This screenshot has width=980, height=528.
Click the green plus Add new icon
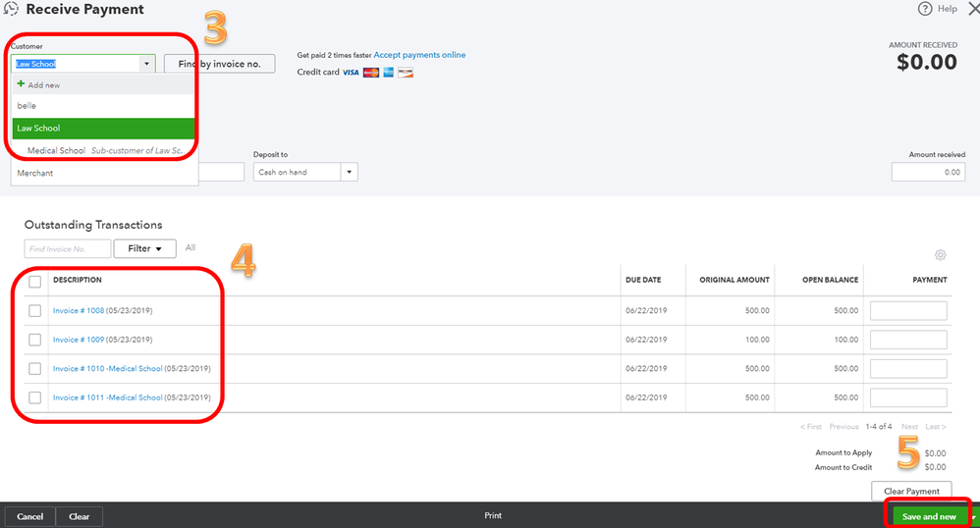click(21, 83)
